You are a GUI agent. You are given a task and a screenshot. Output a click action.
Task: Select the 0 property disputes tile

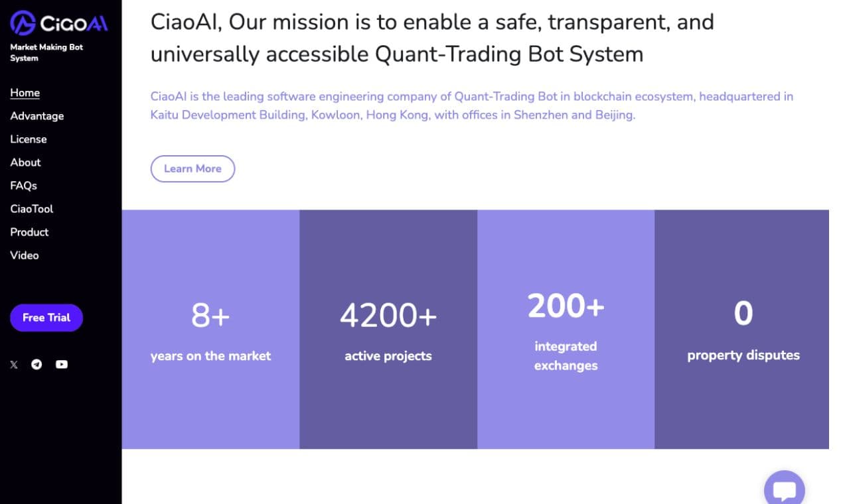[741, 330]
